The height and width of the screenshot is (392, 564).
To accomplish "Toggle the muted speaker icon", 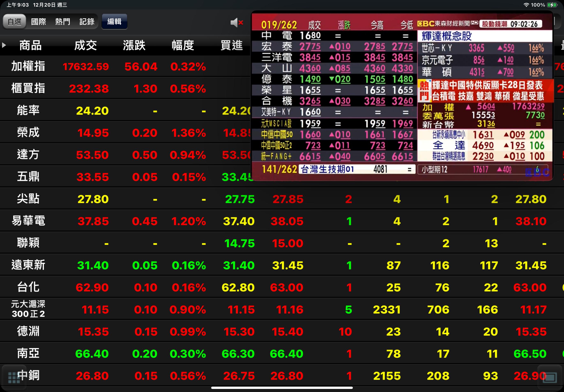I will [237, 23].
